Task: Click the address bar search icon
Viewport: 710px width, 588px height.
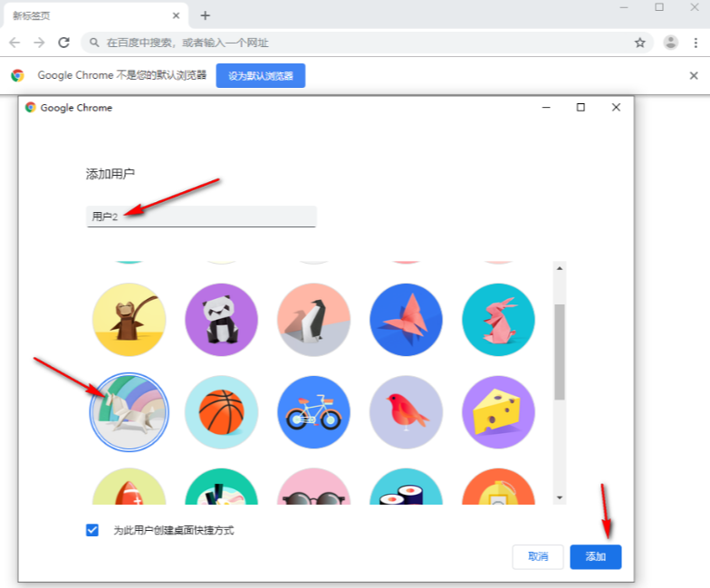Action: tap(94, 43)
